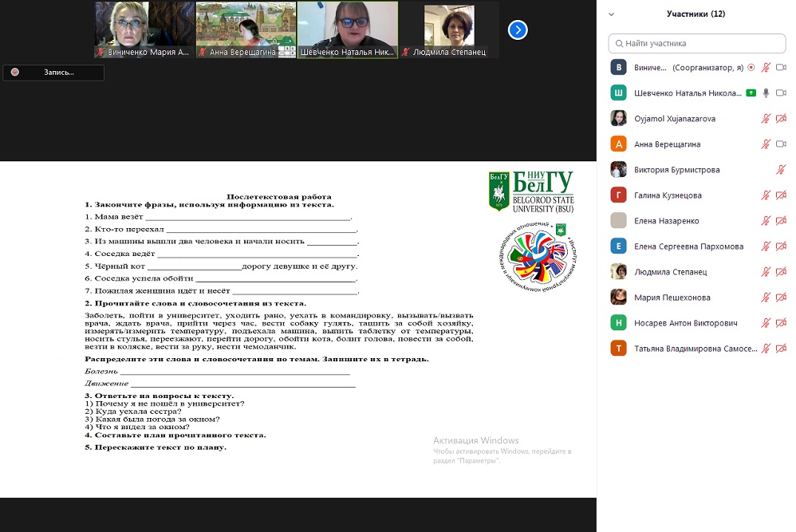Click the recording indicator beside Виниченко's name
The height and width of the screenshot is (532, 796).
[x=751, y=68]
